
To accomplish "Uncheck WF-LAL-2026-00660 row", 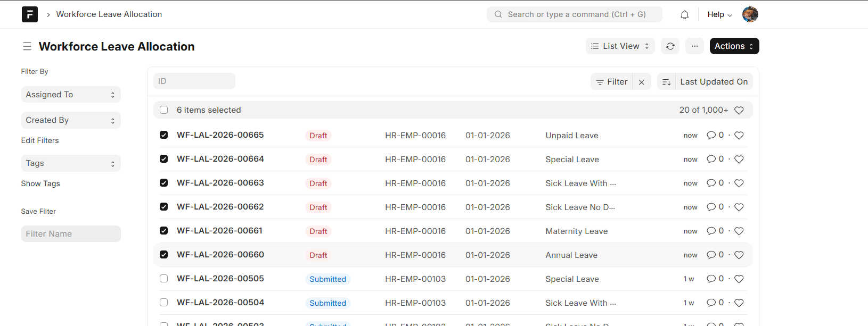I will pos(164,255).
